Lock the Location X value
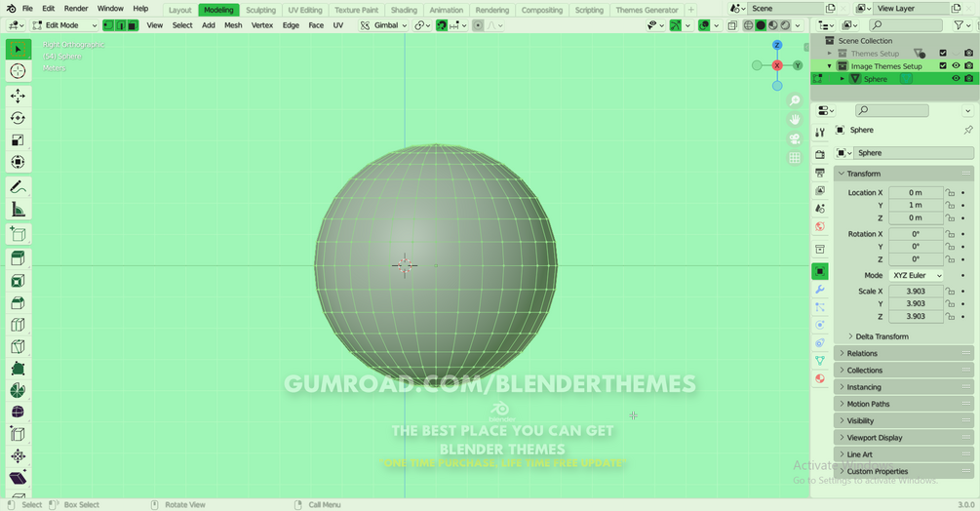The image size is (980, 511). [950, 192]
